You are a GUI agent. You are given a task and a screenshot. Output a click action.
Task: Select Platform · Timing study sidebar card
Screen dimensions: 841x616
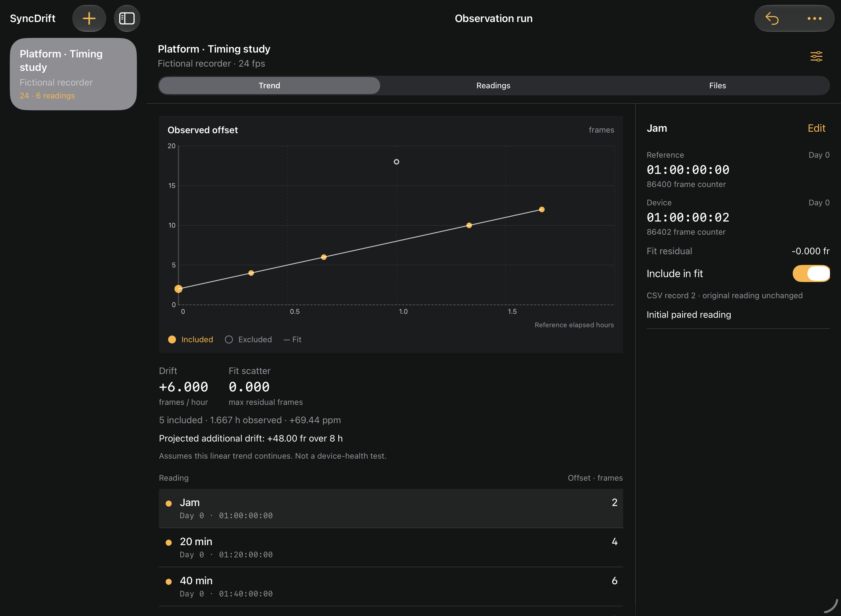pyautogui.click(x=73, y=74)
